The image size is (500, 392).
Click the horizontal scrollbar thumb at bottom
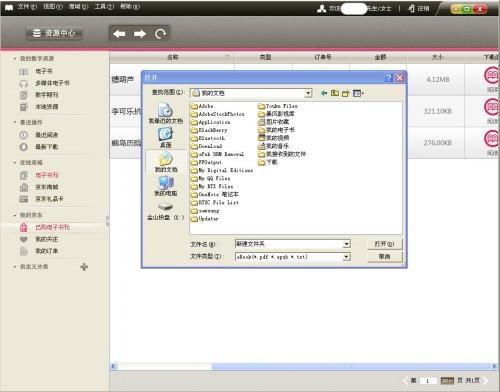coord(350,366)
